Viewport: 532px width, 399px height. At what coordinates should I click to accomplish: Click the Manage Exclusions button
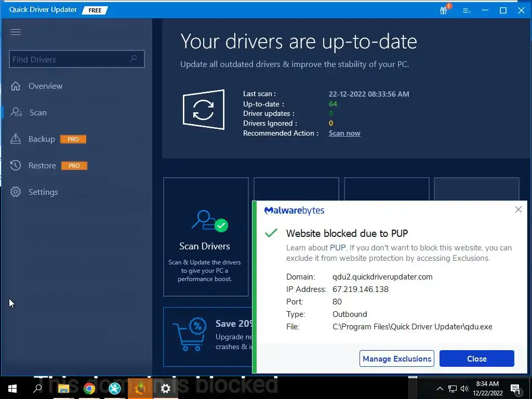pos(397,358)
